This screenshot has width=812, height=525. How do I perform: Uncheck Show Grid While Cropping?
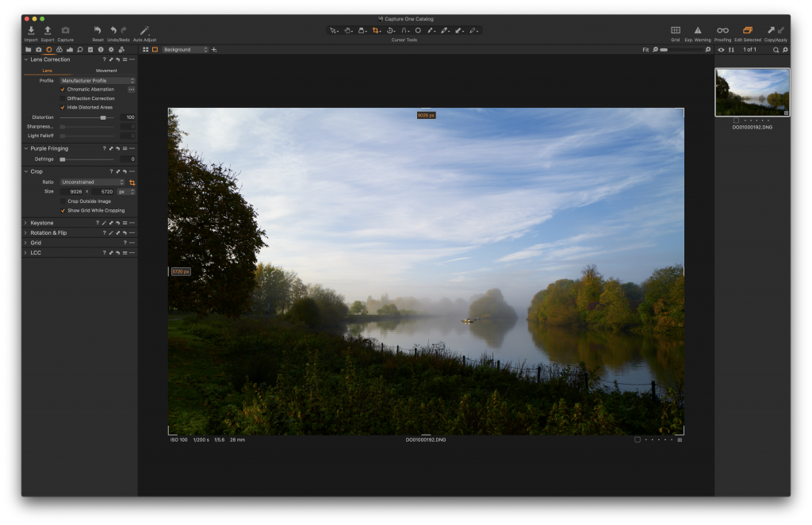tap(63, 211)
